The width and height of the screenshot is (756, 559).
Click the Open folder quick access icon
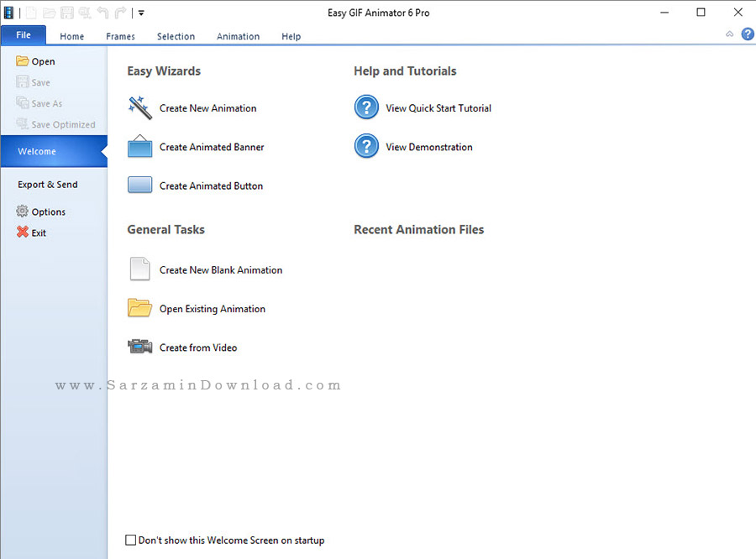click(49, 13)
